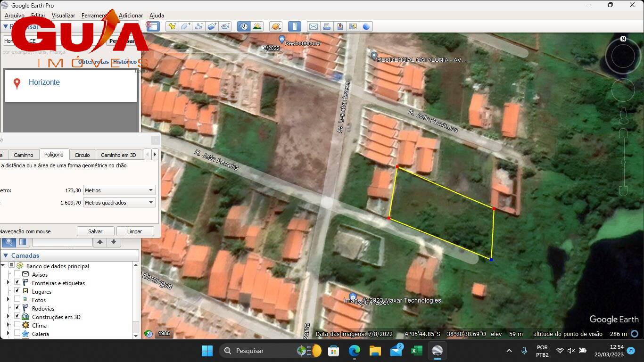Activate the Record a Tour tool

click(225, 26)
